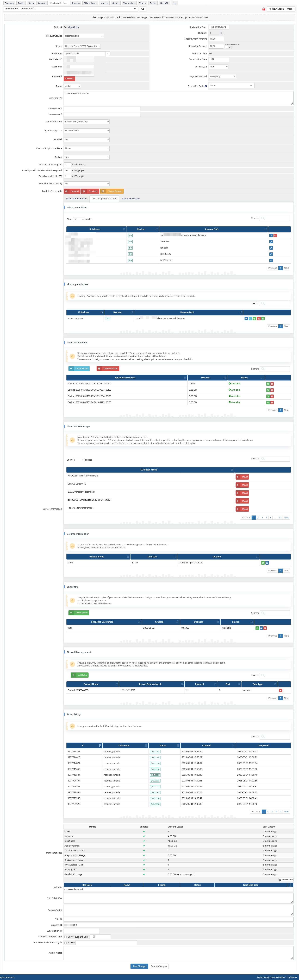
Task: Click floating IP red network assign icon
Action: (x=259, y=319)
